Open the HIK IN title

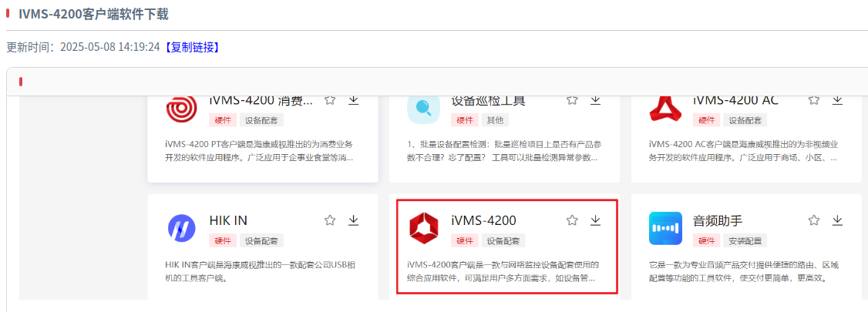(x=228, y=221)
